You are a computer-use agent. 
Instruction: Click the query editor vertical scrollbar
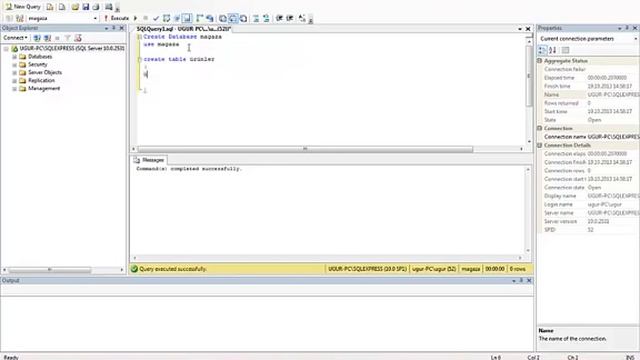click(x=529, y=75)
